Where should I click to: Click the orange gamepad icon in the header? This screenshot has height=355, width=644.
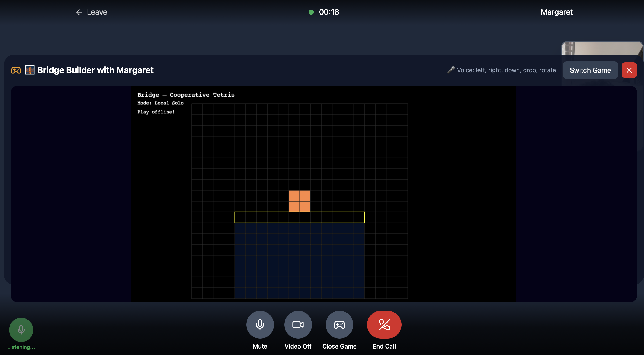[x=16, y=70]
